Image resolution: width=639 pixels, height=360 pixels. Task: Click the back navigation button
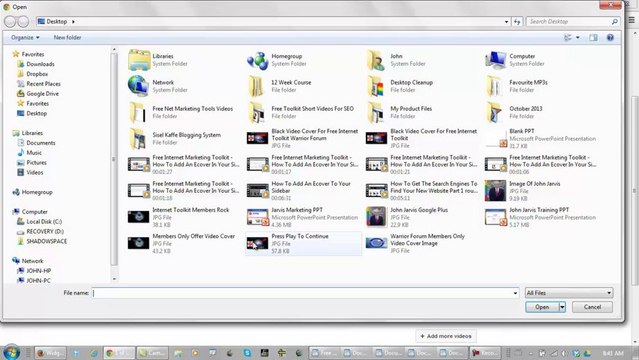[10, 22]
